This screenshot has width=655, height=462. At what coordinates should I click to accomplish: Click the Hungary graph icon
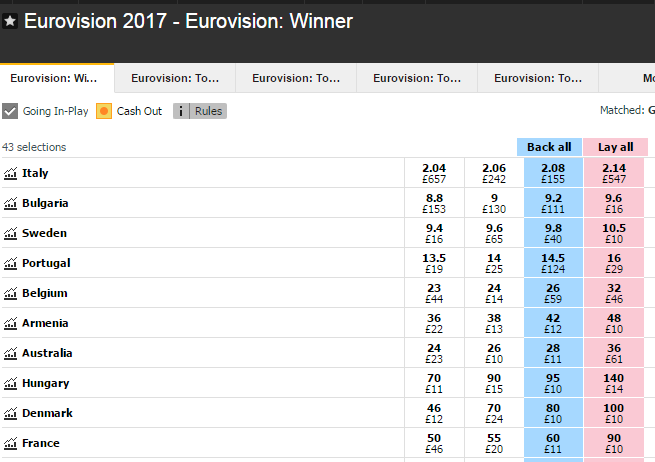[11, 383]
